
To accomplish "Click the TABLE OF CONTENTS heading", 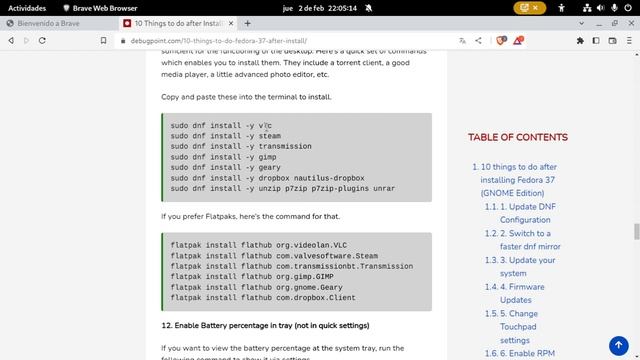I will 518,138.
